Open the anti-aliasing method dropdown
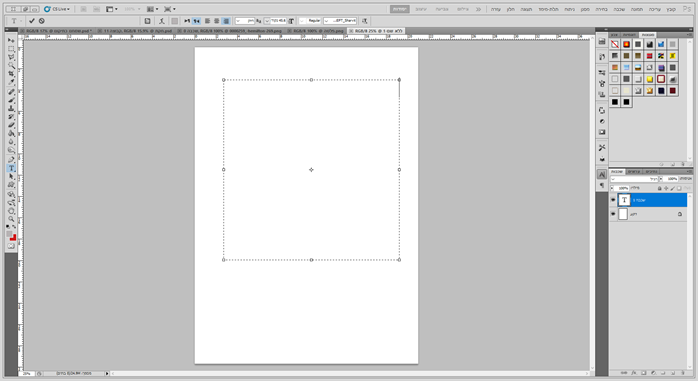Viewport: 698px width, 381px height. [x=245, y=21]
